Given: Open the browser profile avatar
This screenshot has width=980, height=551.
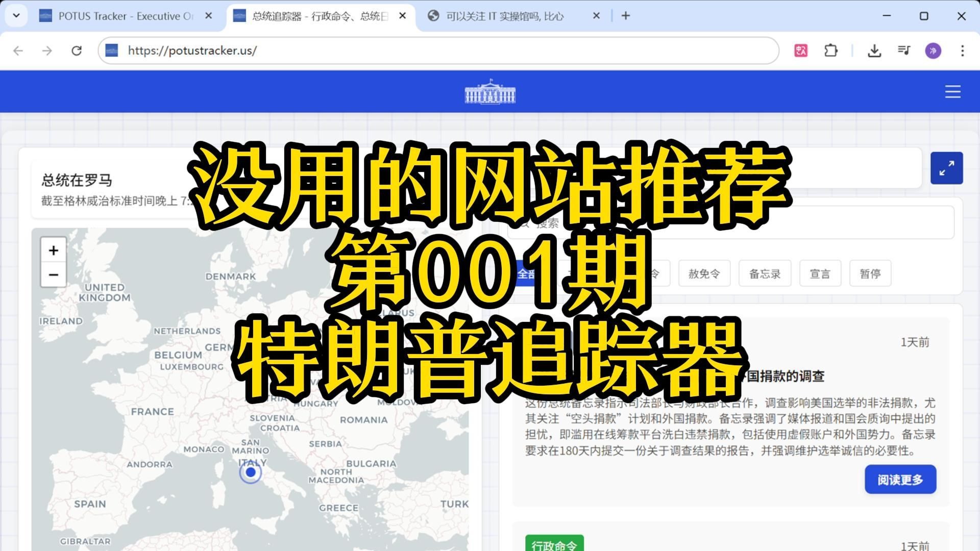Looking at the screenshot, I should coord(933,51).
